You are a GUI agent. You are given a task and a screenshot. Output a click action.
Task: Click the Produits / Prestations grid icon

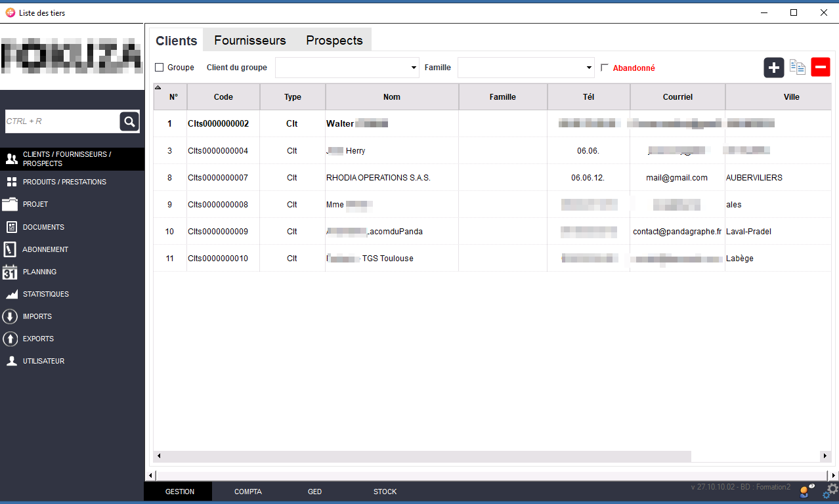(11, 182)
